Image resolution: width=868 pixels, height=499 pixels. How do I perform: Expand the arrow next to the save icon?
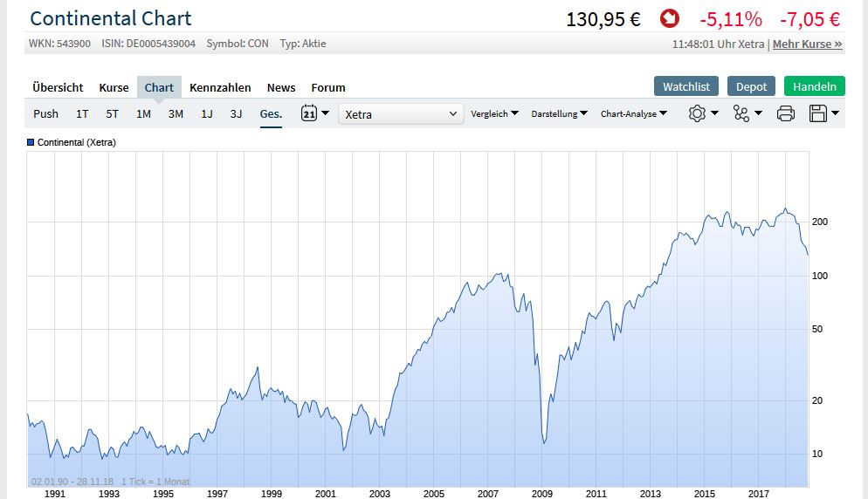click(836, 113)
